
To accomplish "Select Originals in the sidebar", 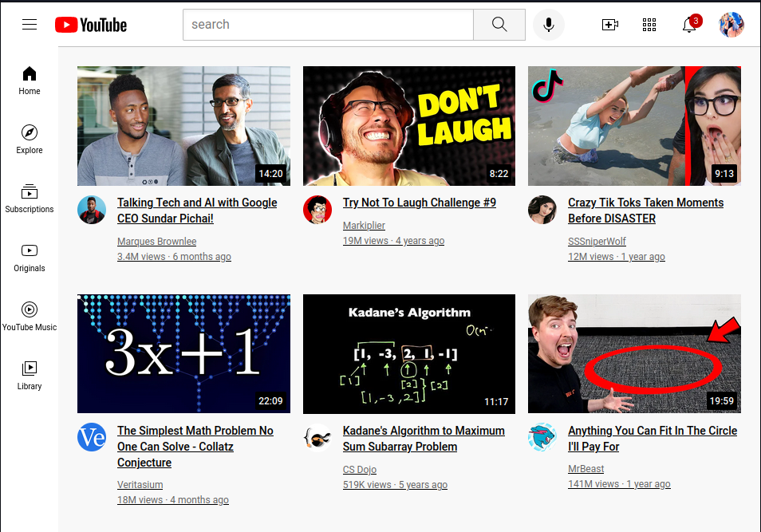I will pos(30,257).
